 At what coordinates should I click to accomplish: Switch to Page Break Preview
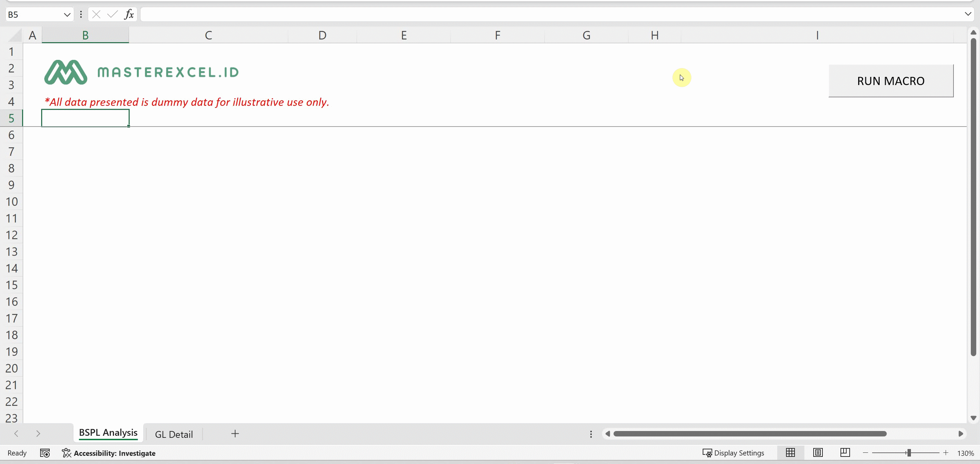point(845,452)
